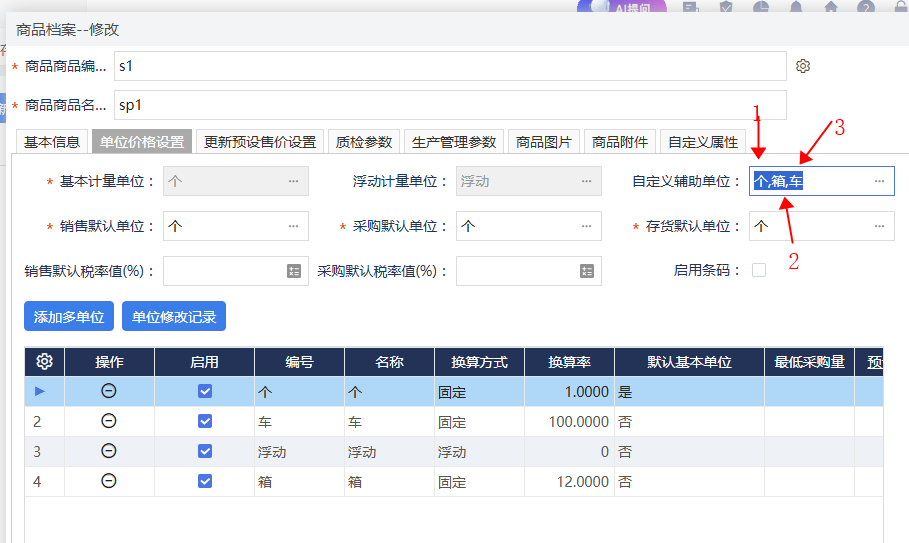Image resolution: width=909 pixels, height=543 pixels.
Task: Toggle 启用条码 checkbox
Action: click(x=759, y=270)
